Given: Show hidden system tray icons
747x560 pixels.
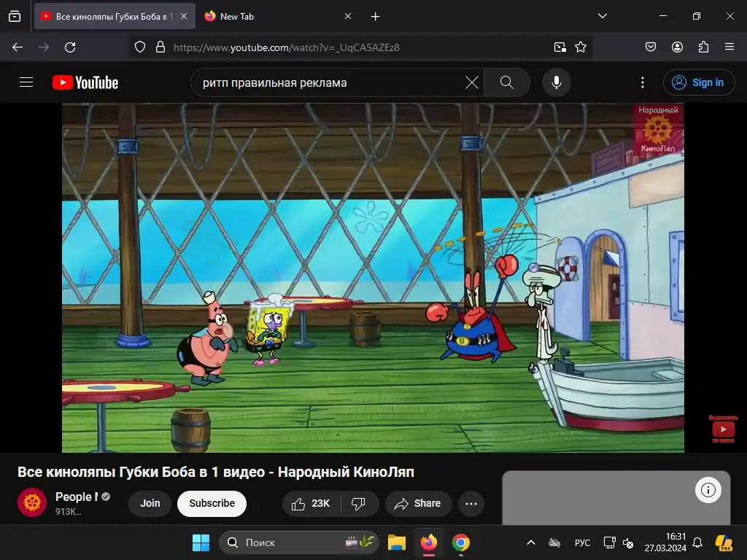Looking at the screenshot, I should point(531,542).
